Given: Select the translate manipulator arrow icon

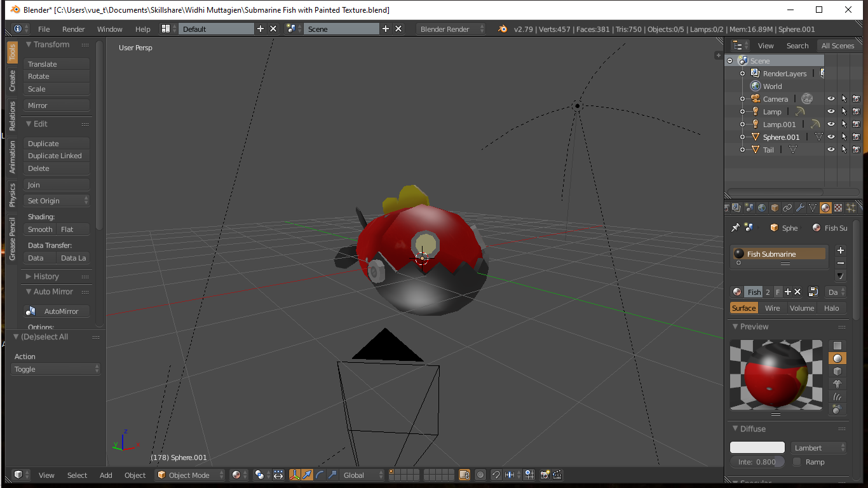Looking at the screenshot, I should [x=308, y=475].
